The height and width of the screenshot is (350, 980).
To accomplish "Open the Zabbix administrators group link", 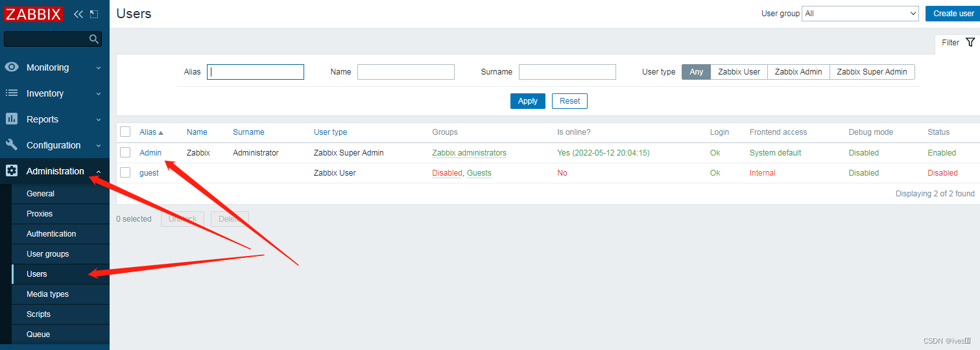I will pos(470,153).
